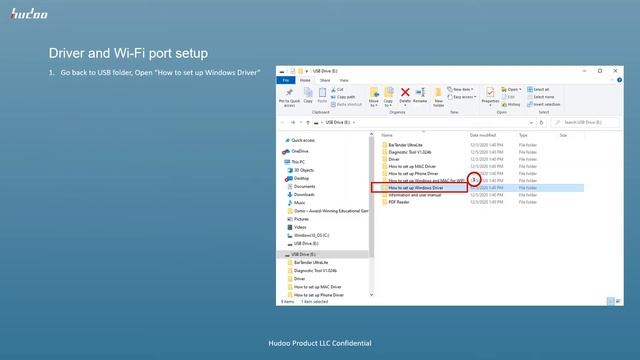Image resolution: width=640 pixels, height=360 pixels.
Task: Click the Copy path command
Action: 343,97
